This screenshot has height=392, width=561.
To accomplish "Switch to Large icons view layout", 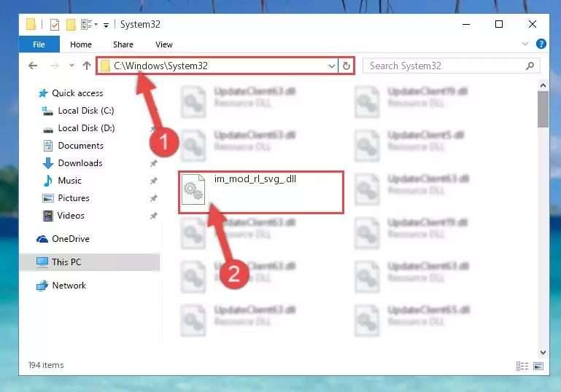I will point(538,366).
